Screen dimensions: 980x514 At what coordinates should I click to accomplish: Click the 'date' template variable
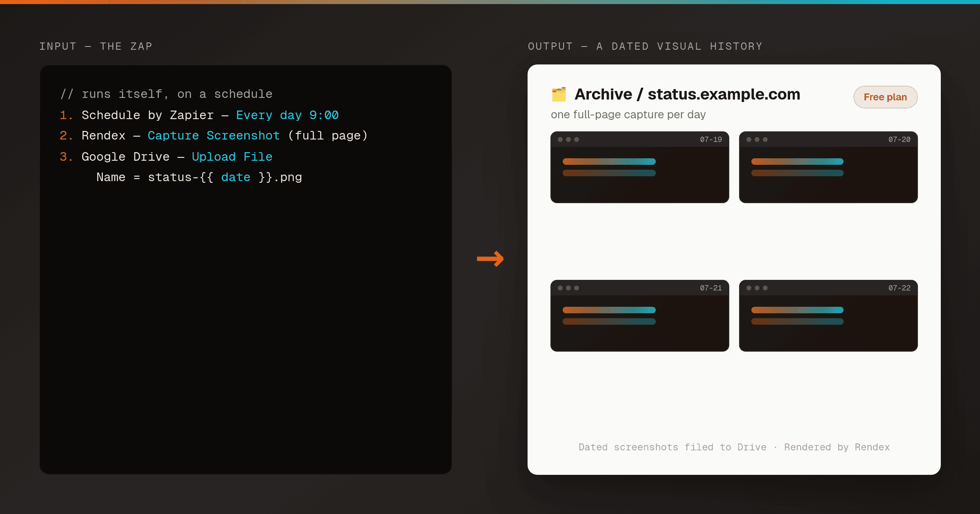(x=236, y=177)
